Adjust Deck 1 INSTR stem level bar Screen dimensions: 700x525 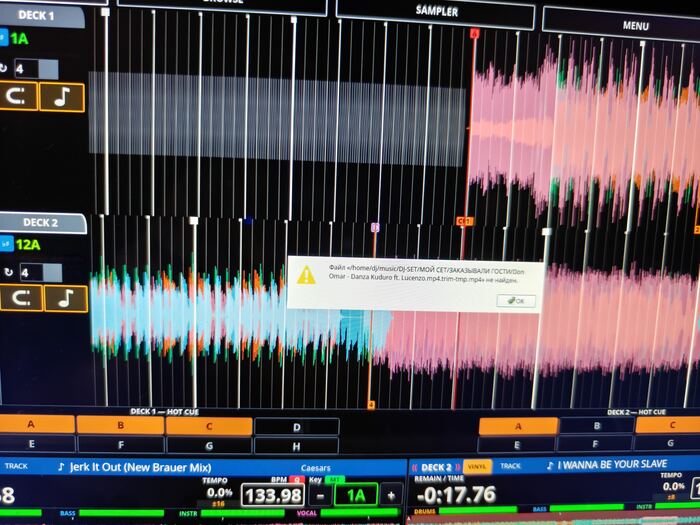pyautogui.click(x=242, y=513)
